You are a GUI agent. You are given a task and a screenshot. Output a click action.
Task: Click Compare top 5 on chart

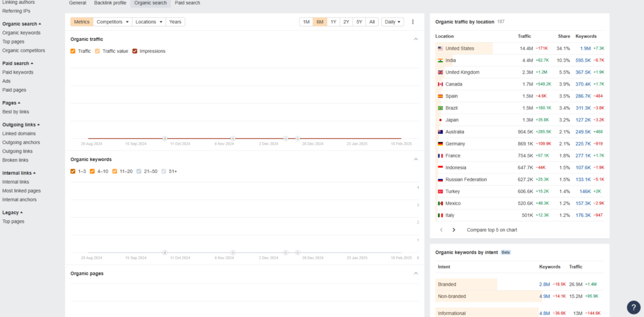coord(492,230)
